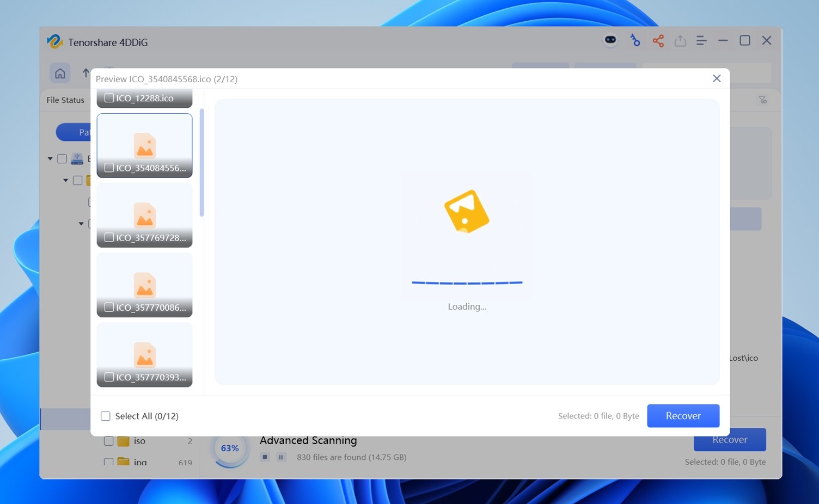Click the bottom-right Recover button
This screenshot has width=819, height=504.
(729, 439)
